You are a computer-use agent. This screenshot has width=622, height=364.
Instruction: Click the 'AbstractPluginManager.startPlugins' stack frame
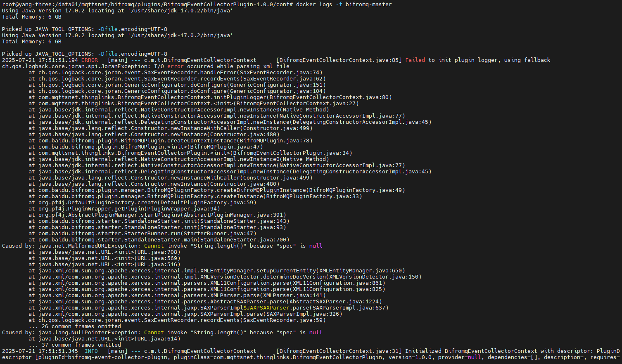[x=157, y=215]
